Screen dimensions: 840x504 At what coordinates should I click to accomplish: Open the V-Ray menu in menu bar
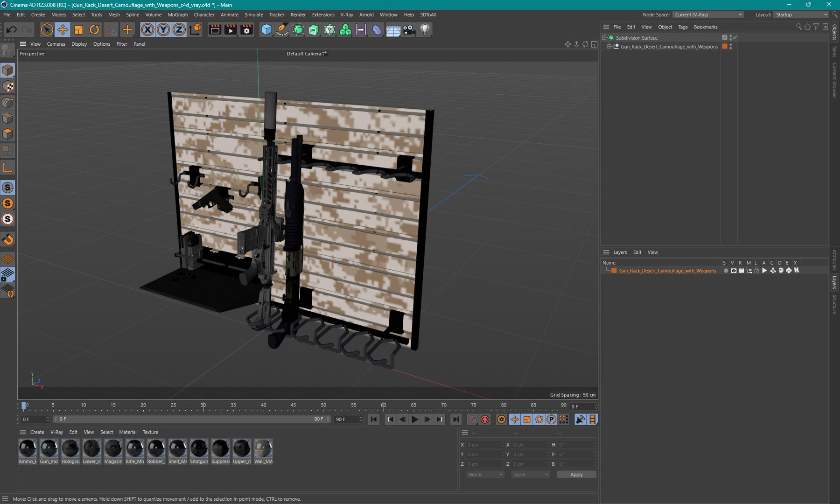[x=347, y=14]
